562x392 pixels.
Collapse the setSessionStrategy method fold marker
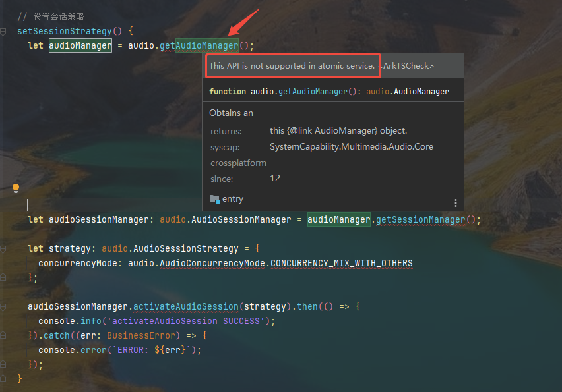(3, 32)
